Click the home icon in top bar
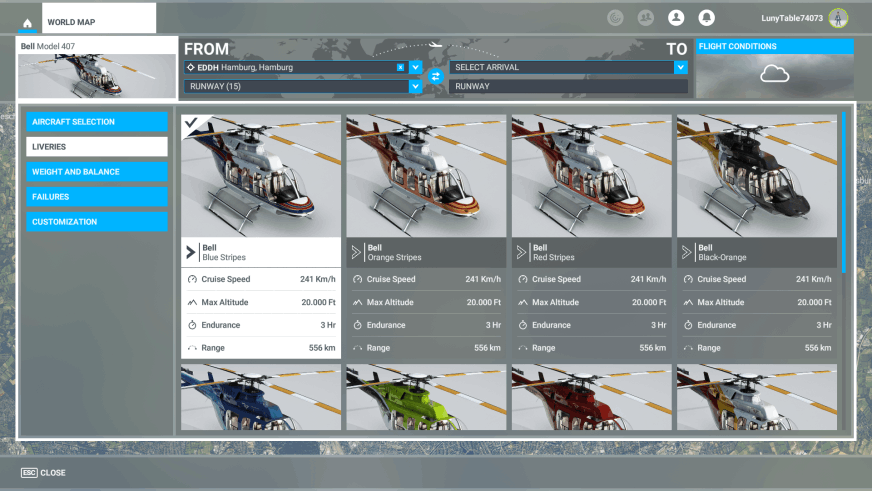The height and width of the screenshot is (491, 872). coord(27,22)
